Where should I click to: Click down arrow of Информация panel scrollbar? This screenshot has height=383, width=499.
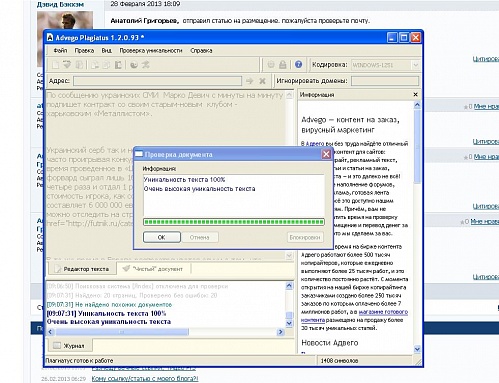point(417,349)
